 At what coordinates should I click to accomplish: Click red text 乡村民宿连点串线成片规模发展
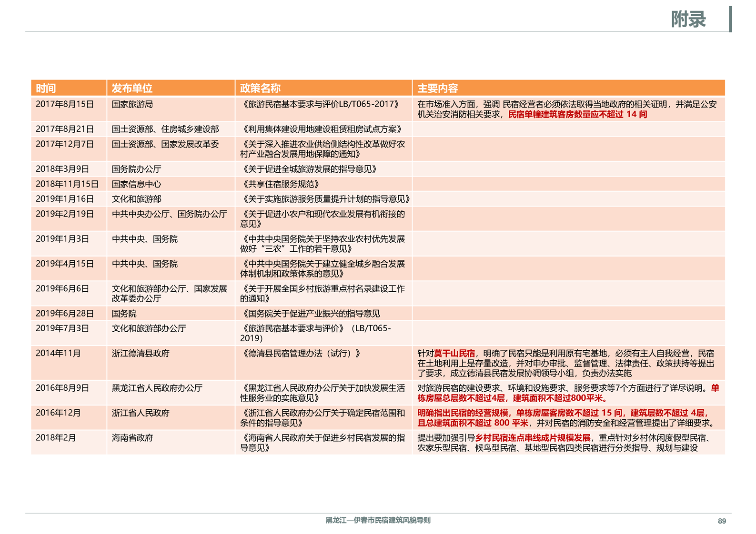coord(533,438)
